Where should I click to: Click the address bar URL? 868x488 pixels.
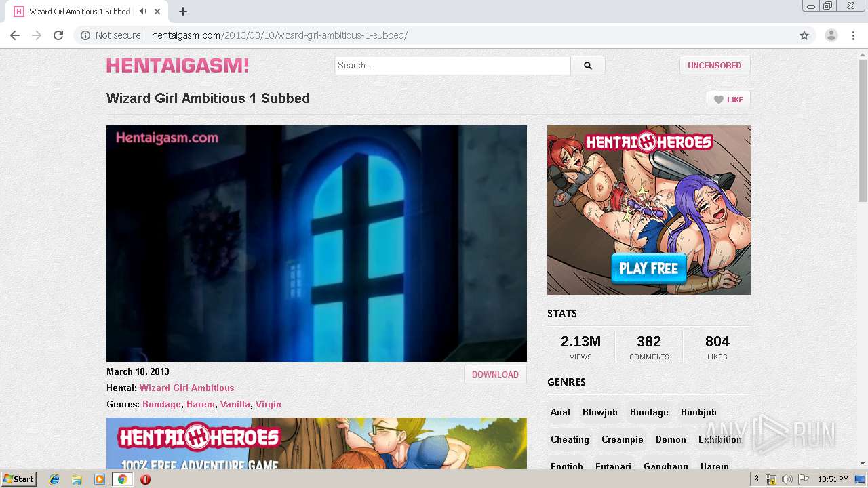coord(279,35)
